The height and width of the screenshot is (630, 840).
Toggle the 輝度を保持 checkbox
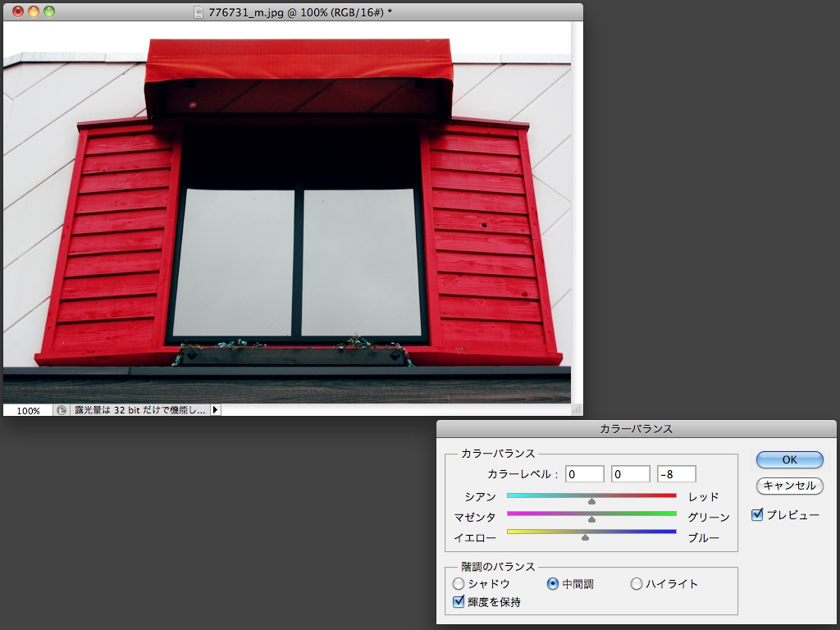(x=459, y=601)
